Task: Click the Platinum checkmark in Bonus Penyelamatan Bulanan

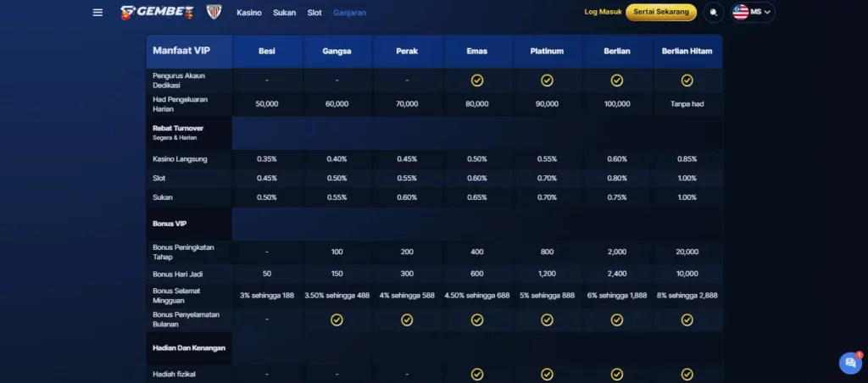Action: [547, 320]
